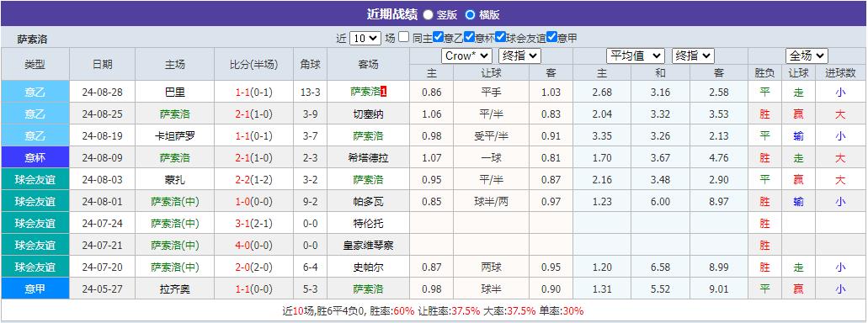Click handicap value 球半/两
The image size is (868, 323).
pyautogui.click(x=491, y=201)
